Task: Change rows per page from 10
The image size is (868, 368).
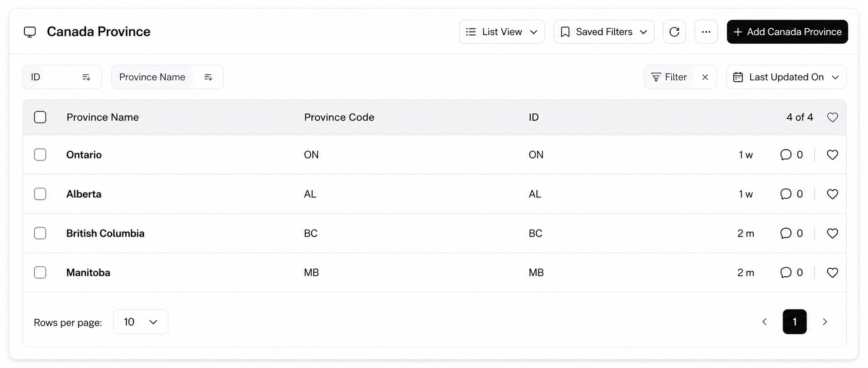Action: click(141, 322)
